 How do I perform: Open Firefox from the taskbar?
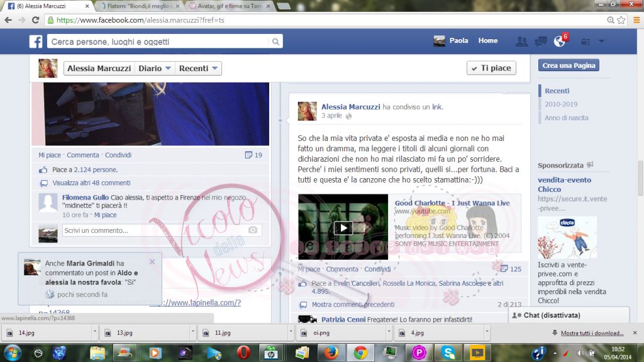tap(331, 353)
